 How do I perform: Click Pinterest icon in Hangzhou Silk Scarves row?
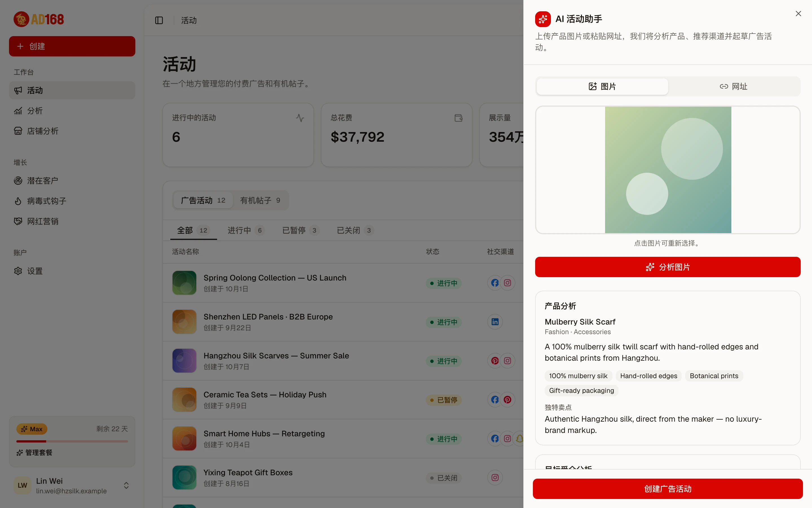(495, 361)
